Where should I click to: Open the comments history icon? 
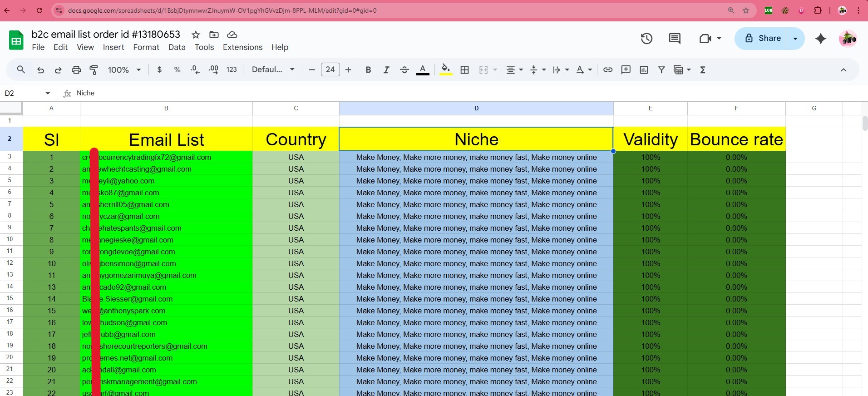click(x=675, y=39)
